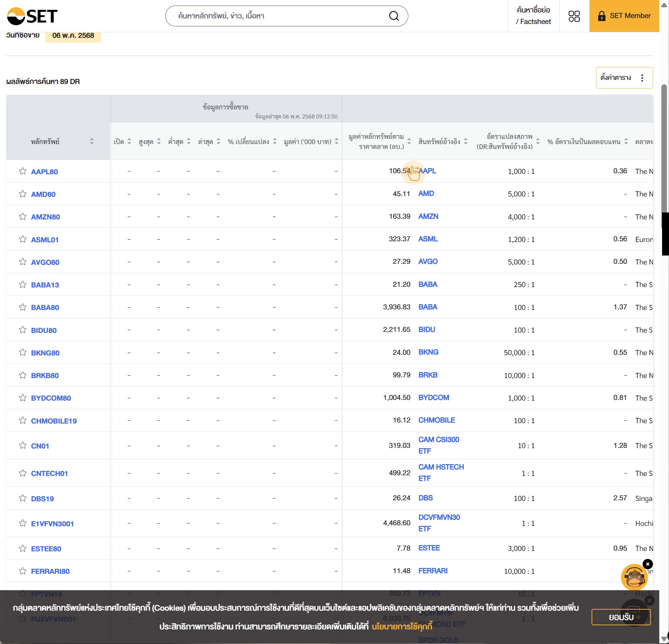The image size is (669, 644).
Task: Sort by the low price column
Action: click(x=189, y=141)
